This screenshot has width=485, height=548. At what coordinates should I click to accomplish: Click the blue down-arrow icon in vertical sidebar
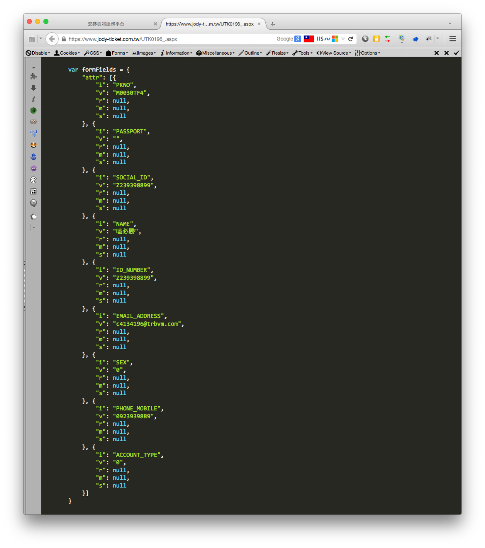tap(34, 133)
